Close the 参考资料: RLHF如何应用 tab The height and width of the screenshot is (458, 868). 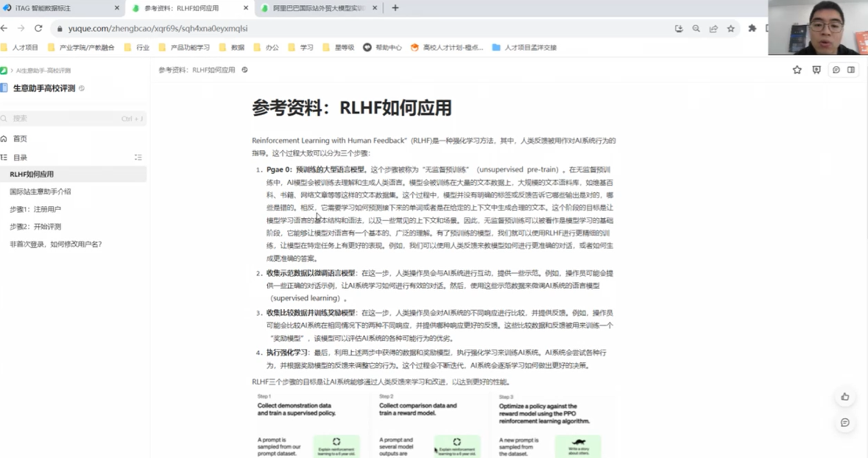[246, 8]
